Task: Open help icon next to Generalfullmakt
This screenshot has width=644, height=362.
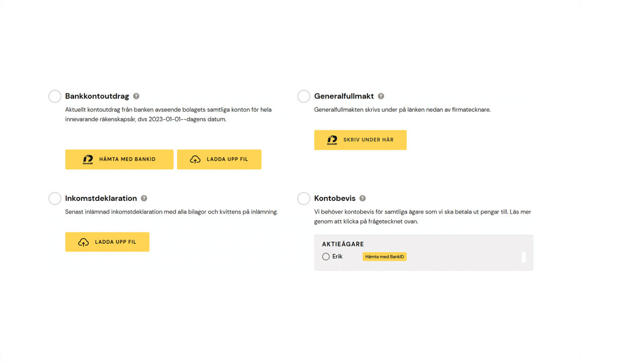Action: (381, 96)
